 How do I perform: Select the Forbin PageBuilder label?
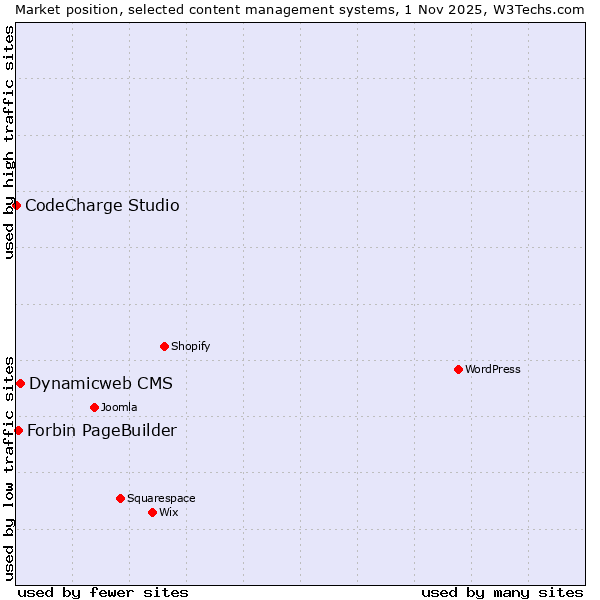(102, 431)
